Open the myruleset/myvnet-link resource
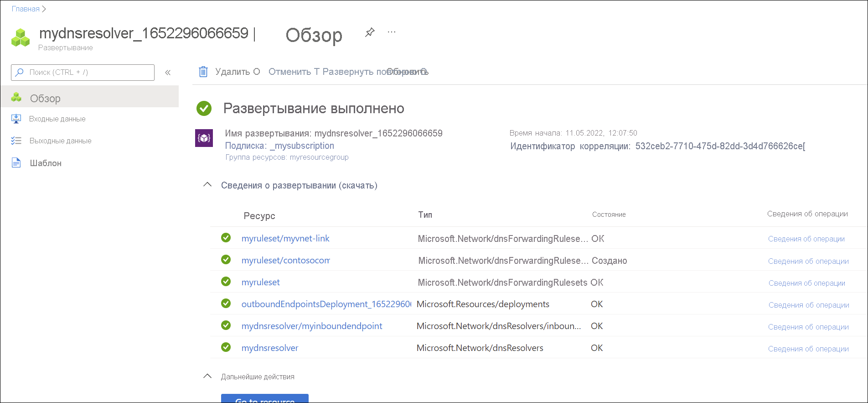The image size is (868, 403). (285, 238)
